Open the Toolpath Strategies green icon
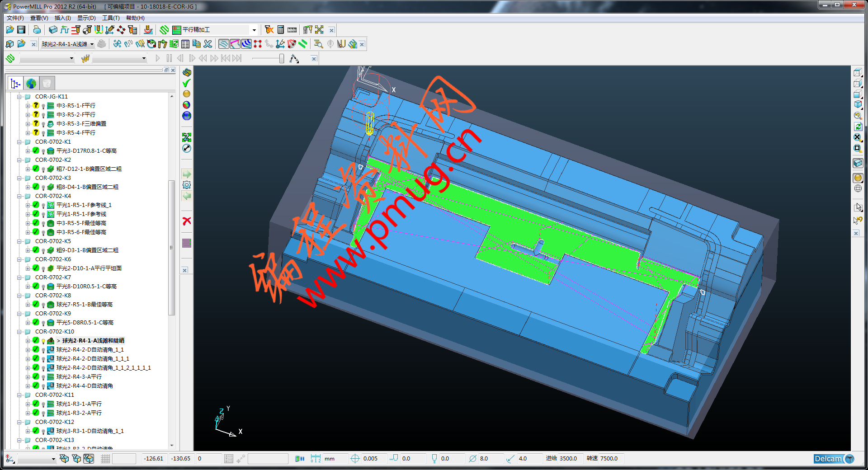The height and width of the screenshot is (470, 868). (x=165, y=30)
